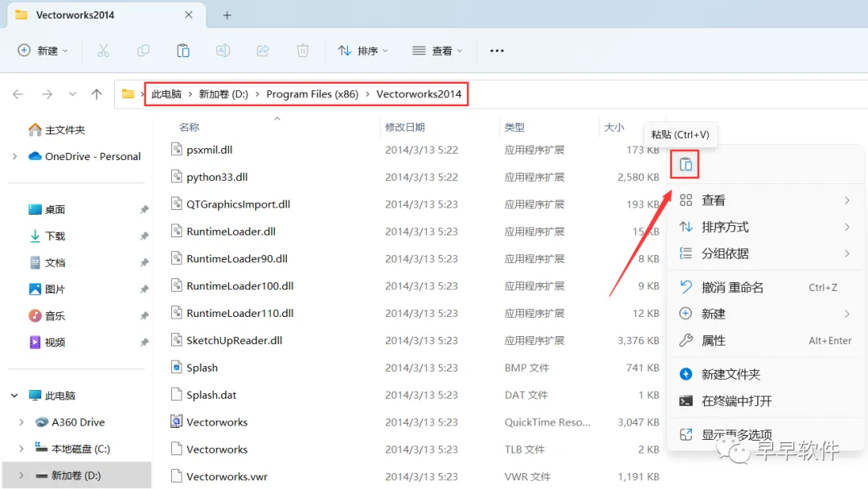Choose Show more options (显示更多选项)
This screenshot has width=868, height=489.
coord(766,435)
